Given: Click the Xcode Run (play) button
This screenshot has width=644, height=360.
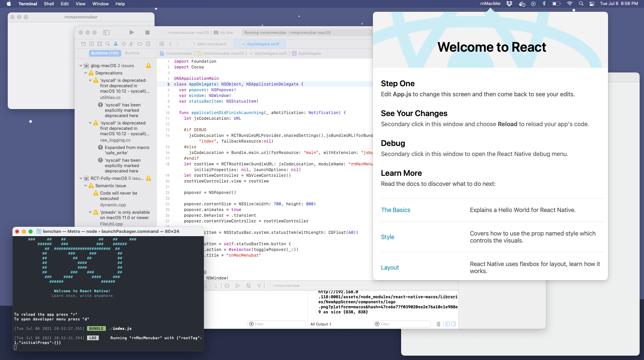Looking at the screenshot, I should point(132,33).
